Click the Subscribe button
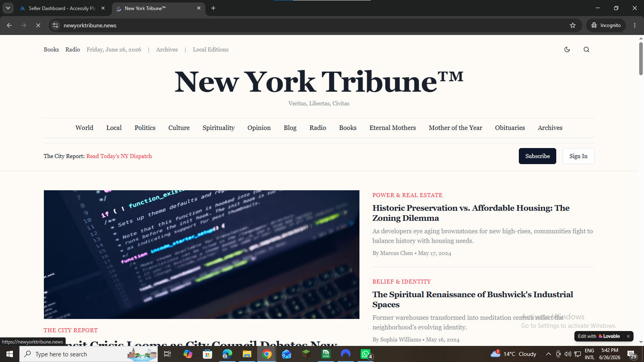 click(537, 156)
